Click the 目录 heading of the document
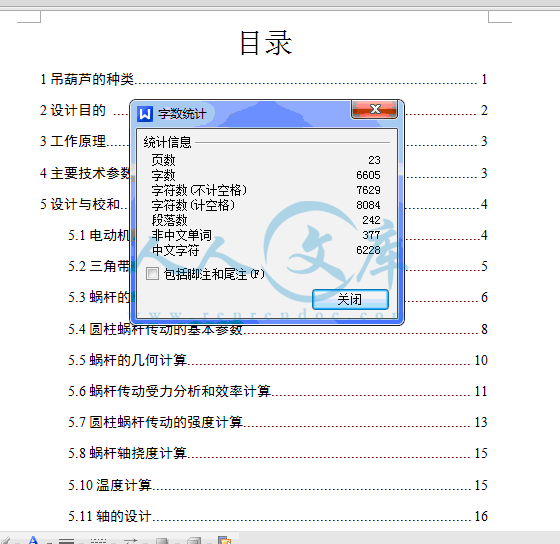The height and width of the screenshot is (544, 560). point(266,43)
